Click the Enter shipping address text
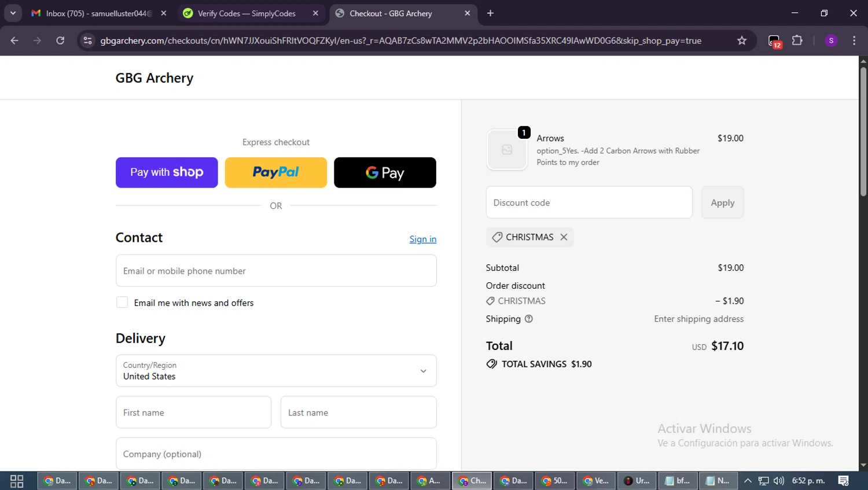This screenshot has height=490, width=868. (699, 319)
